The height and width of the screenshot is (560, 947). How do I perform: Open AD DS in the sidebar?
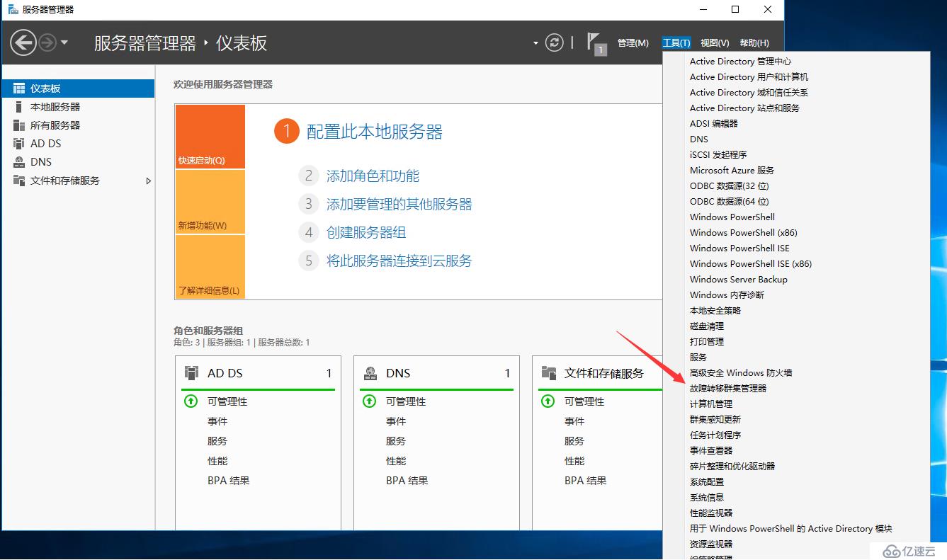(x=78, y=143)
